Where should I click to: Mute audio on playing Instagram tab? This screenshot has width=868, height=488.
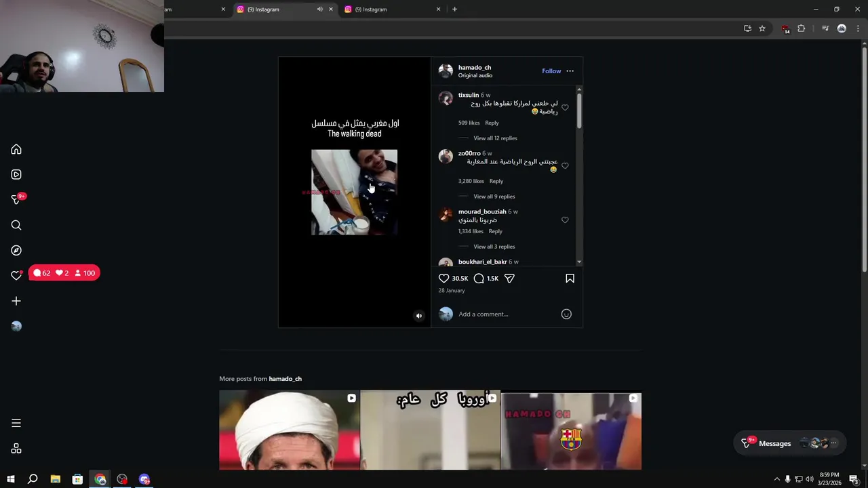click(x=319, y=9)
